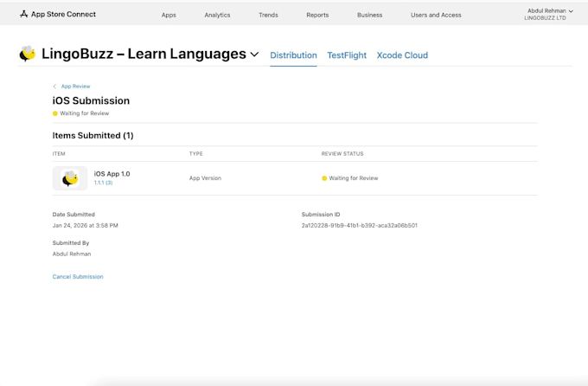The width and height of the screenshot is (588, 386).
Task: Click the LingoBuzz – Learn Languages title
Action: coord(144,54)
